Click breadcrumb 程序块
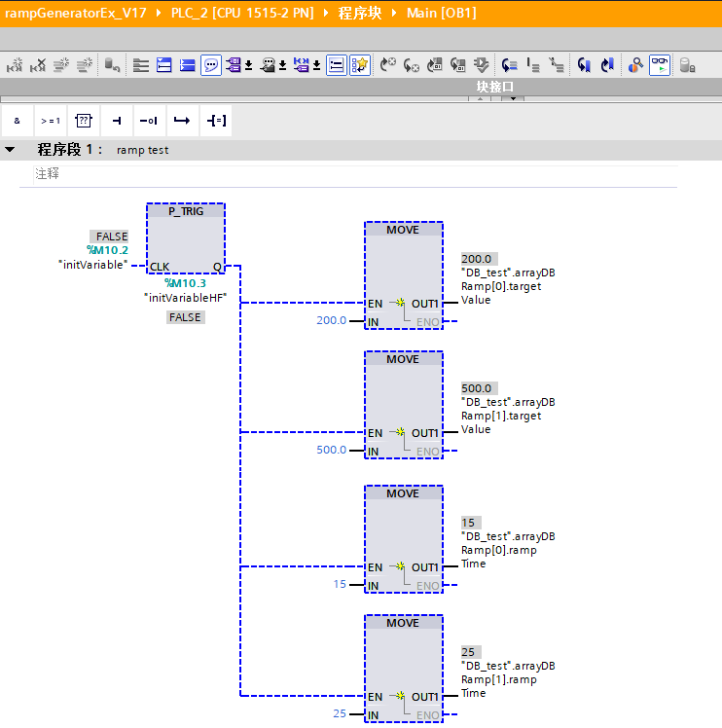Screen dimensions: 722x728 pyautogui.click(x=360, y=13)
